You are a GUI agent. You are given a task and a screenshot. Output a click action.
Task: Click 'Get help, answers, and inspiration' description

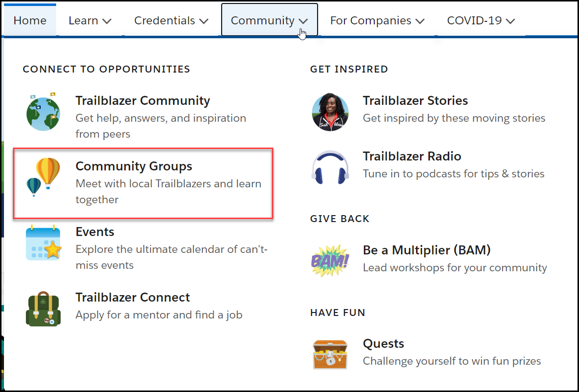[161, 126]
